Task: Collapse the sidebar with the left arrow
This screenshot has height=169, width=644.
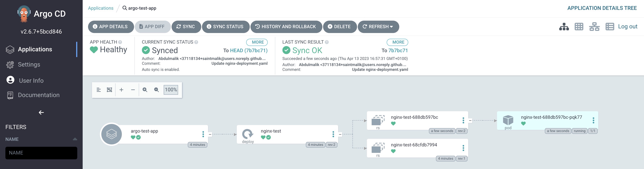Action: coord(41,113)
